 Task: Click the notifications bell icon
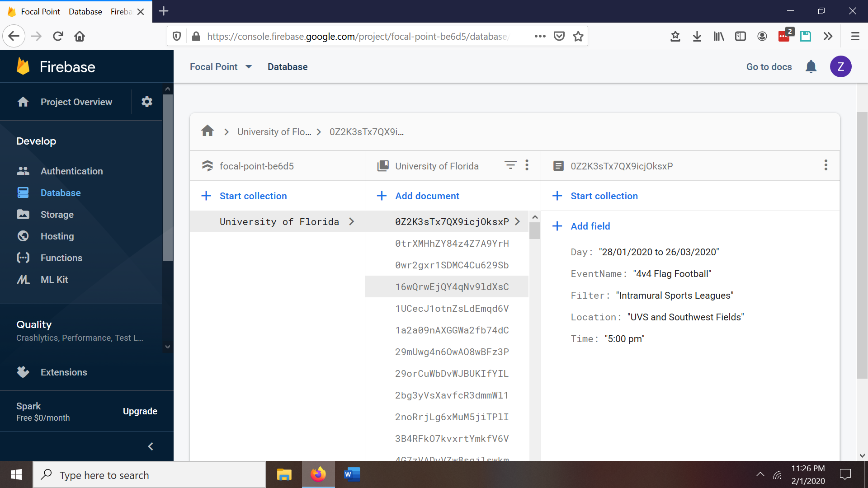pos(811,67)
